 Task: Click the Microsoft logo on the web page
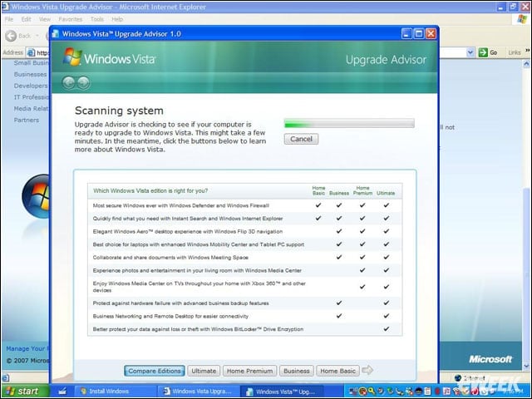(490, 359)
